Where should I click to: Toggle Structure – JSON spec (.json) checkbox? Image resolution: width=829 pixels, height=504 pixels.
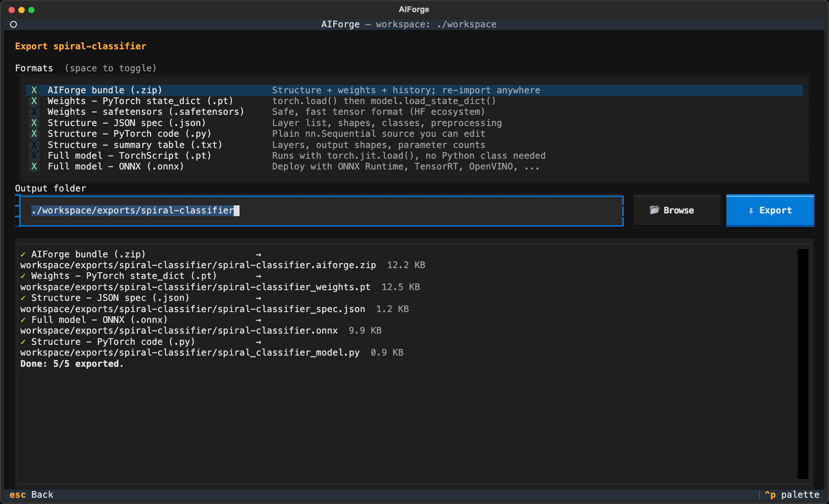coord(34,123)
